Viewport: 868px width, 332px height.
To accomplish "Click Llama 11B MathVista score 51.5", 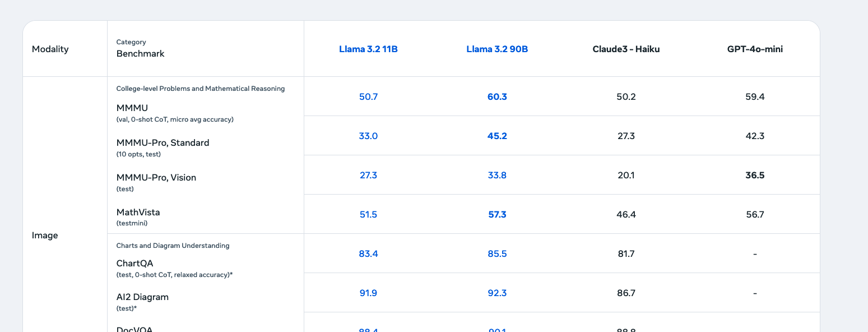I will (368, 214).
